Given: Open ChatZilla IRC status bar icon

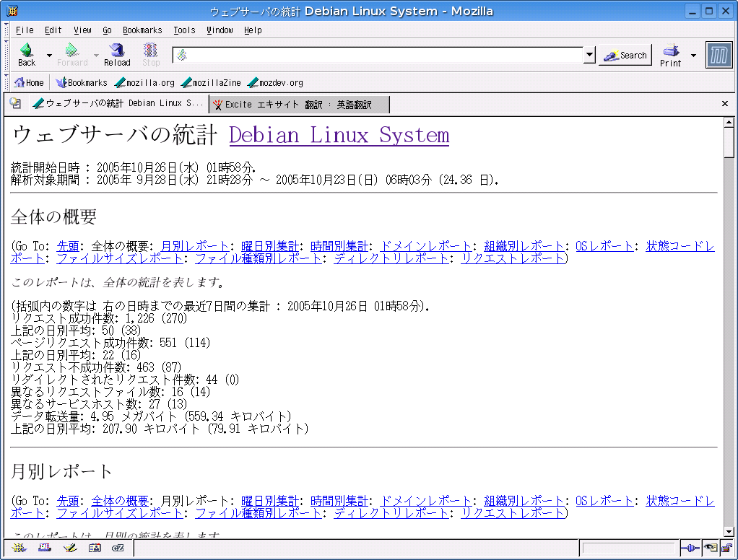Looking at the screenshot, I should [118, 548].
